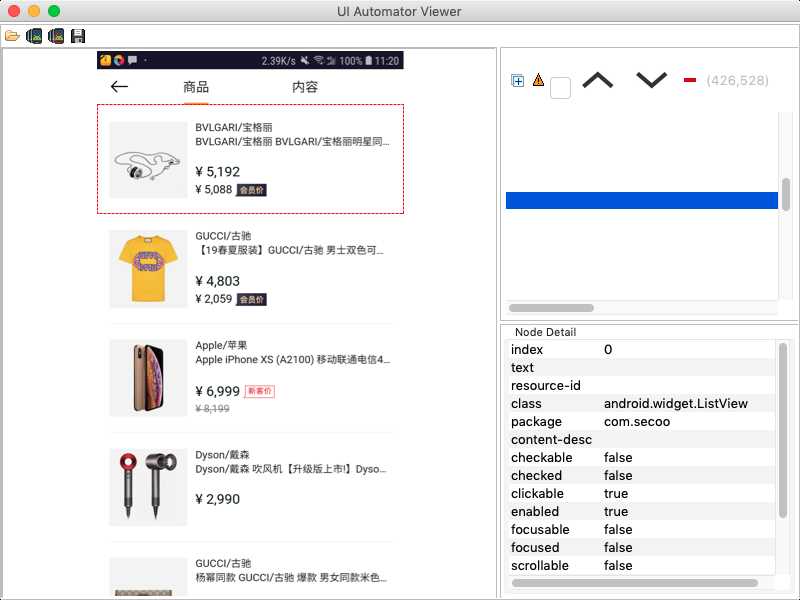This screenshot has width=800, height=600.
Task: Click the hierarchy tree vertical scrollbar
Action: point(786,194)
